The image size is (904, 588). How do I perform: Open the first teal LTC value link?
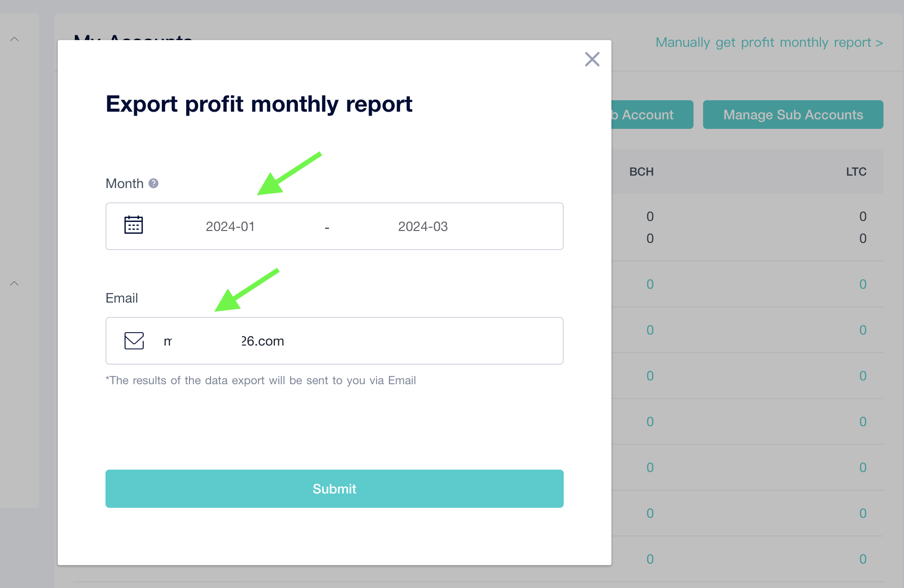point(863,284)
